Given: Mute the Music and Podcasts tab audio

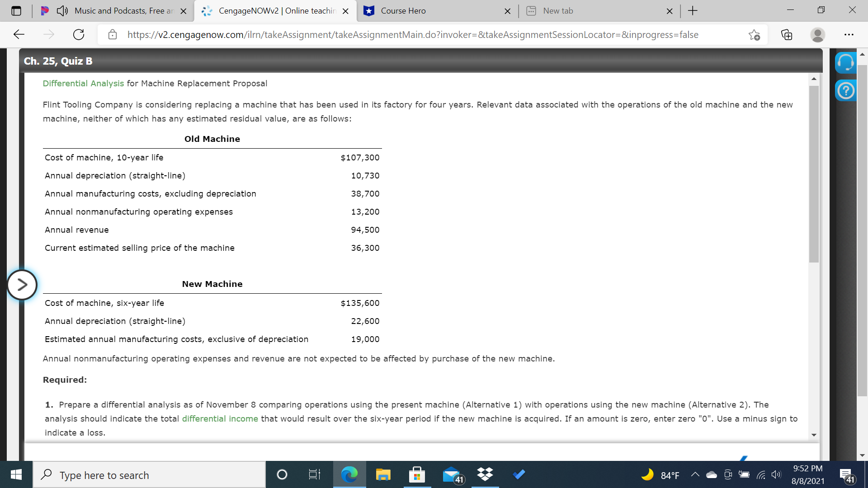Looking at the screenshot, I should (62, 11).
